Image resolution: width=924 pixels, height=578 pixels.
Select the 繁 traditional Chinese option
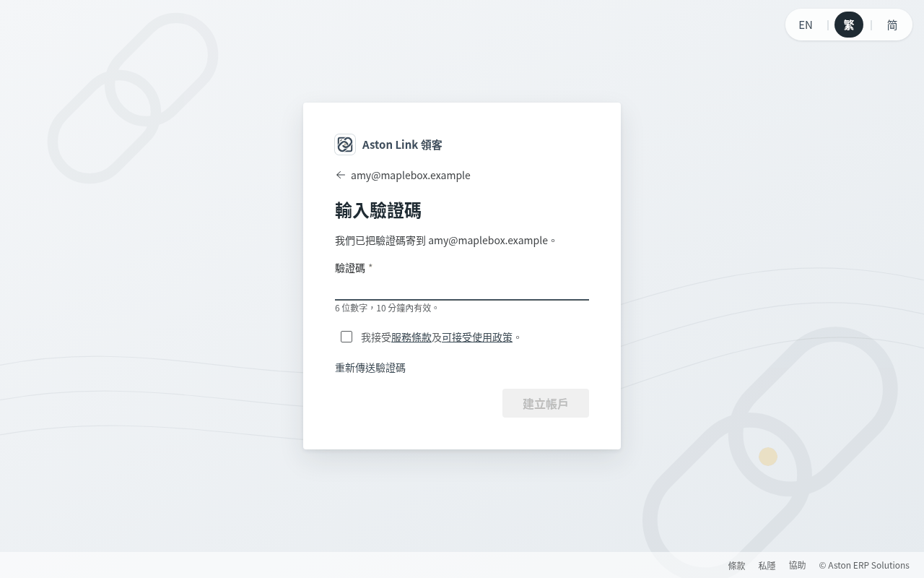(849, 25)
